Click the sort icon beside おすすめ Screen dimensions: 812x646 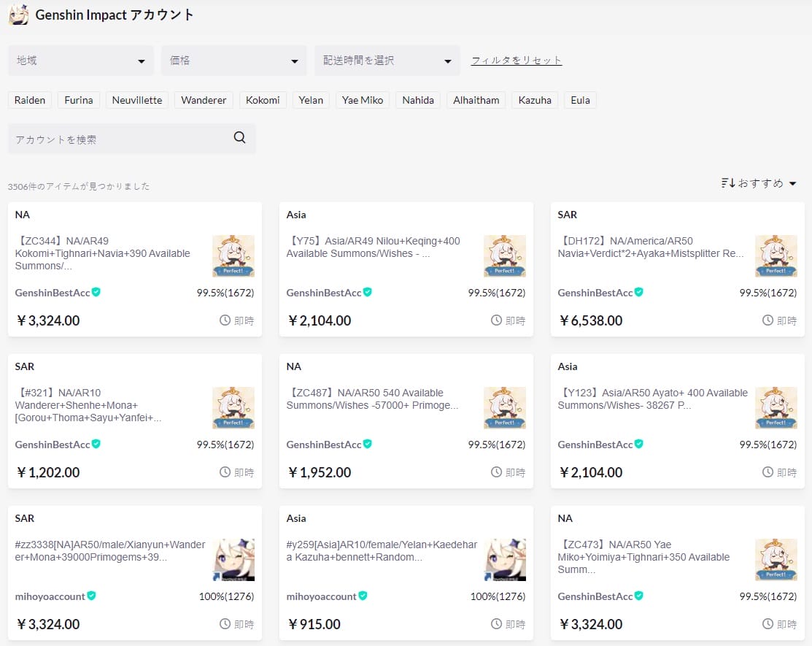pos(727,183)
